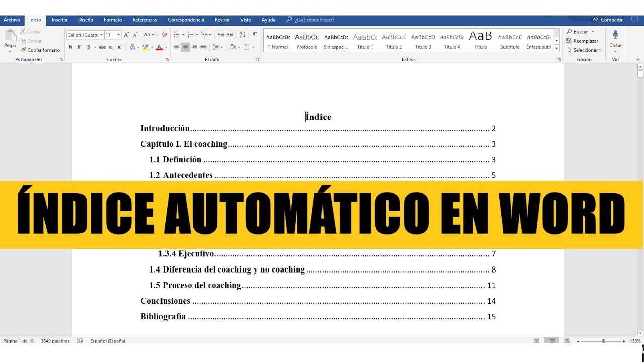Apply the Subtítulo style
This screenshot has height=362, width=644.
(x=510, y=41)
